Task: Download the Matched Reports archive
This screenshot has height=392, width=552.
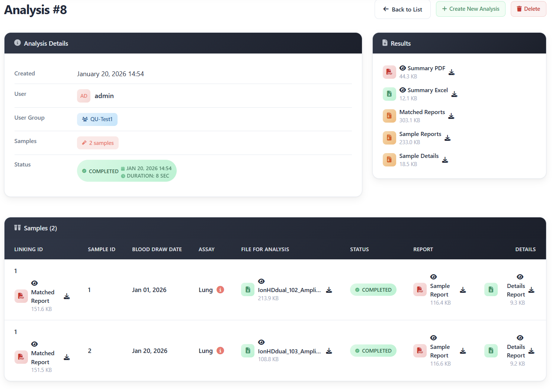Action: coord(451,116)
